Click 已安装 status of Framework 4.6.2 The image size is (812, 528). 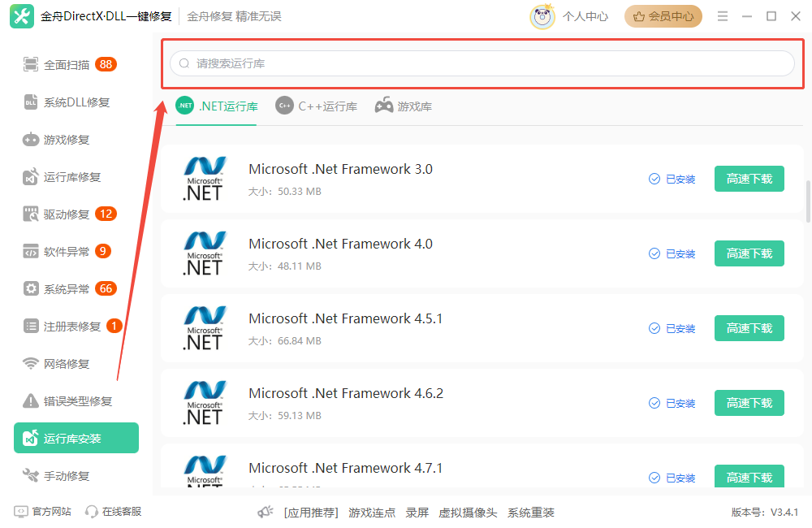tap(672, 403)
